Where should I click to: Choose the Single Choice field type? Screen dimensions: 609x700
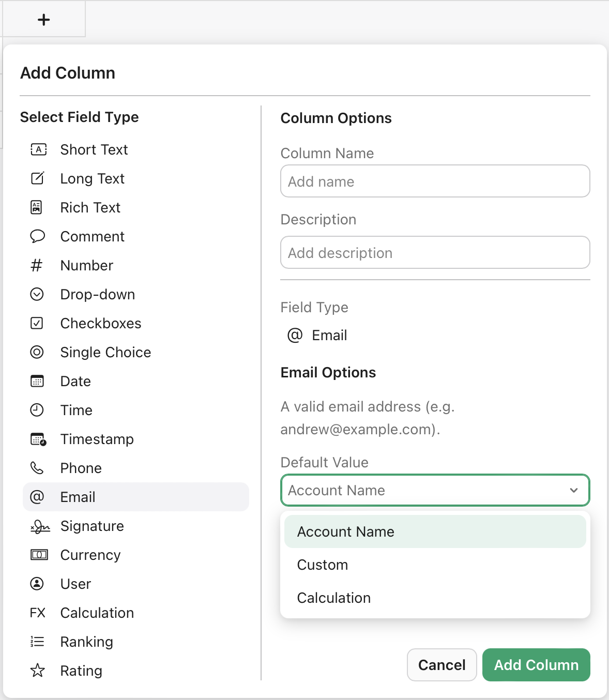[x=105, y=352]
